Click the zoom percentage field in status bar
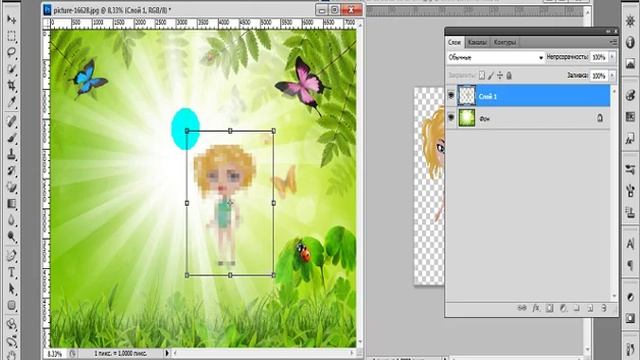This screenshot has width=640, height=360. tap(55, 353)
